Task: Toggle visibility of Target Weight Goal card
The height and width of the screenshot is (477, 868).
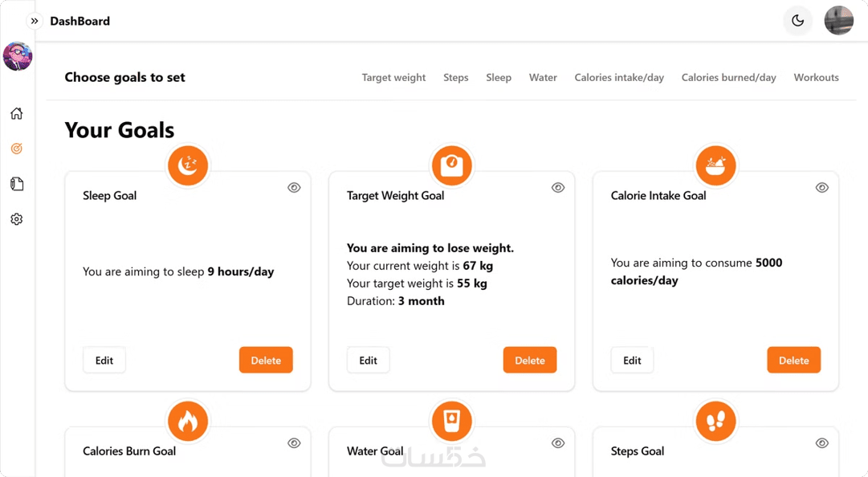Action: point(558,188)
